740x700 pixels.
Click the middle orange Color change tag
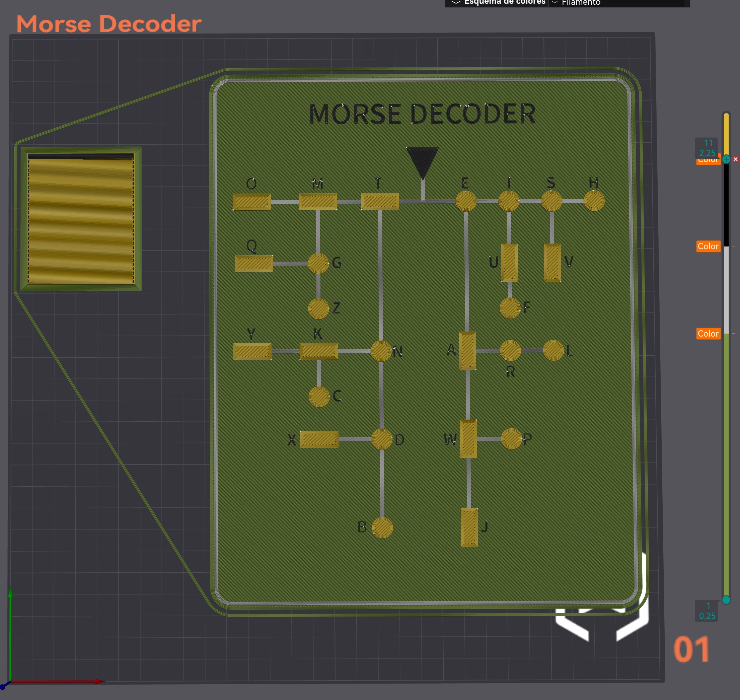(x=708, y=246)
